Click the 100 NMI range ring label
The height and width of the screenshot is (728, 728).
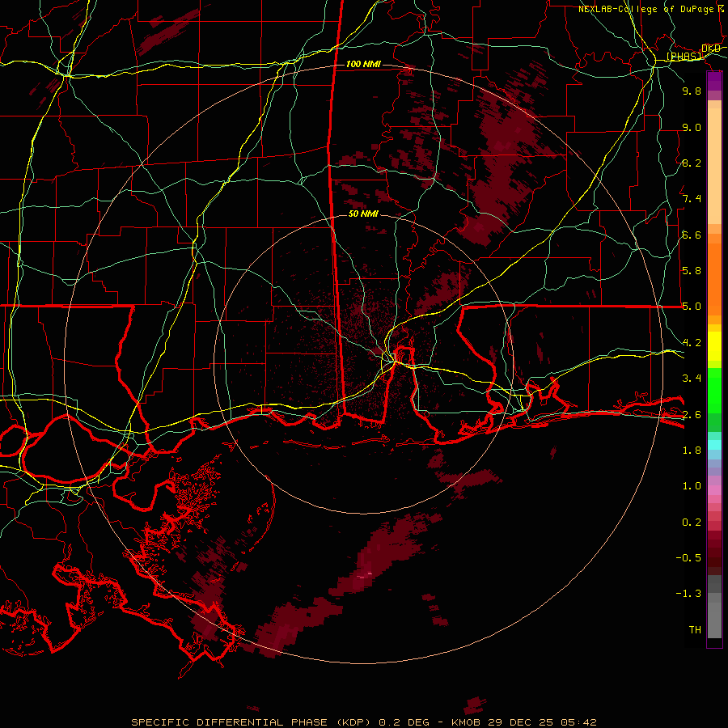[x=363, y=64]
